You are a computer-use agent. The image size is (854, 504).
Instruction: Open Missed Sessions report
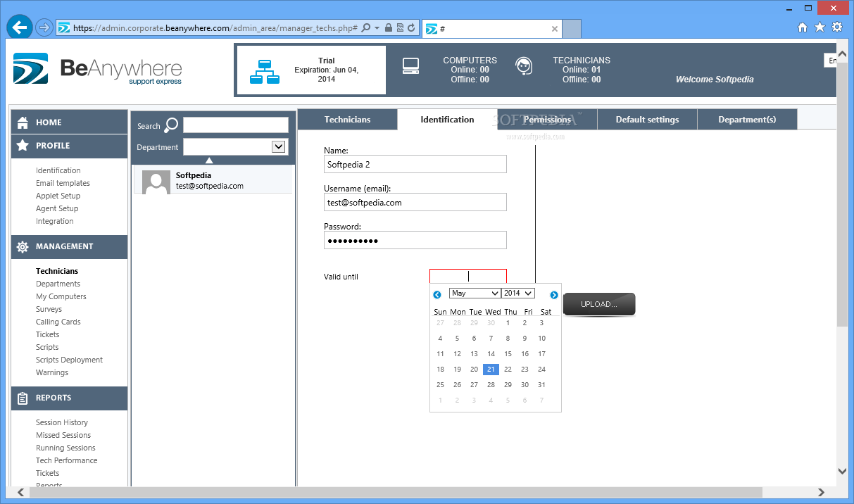63,435
